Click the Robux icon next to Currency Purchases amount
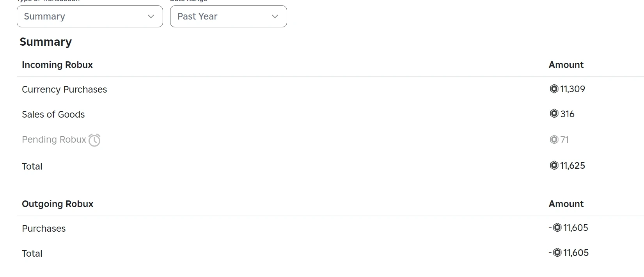Image resolution: width=644 pixels, height=277 pixels. (x=554, y=89)
